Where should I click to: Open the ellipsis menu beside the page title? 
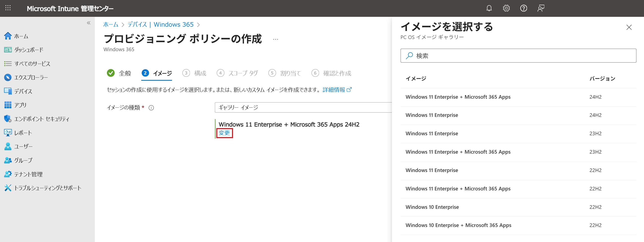click(276, 39)
